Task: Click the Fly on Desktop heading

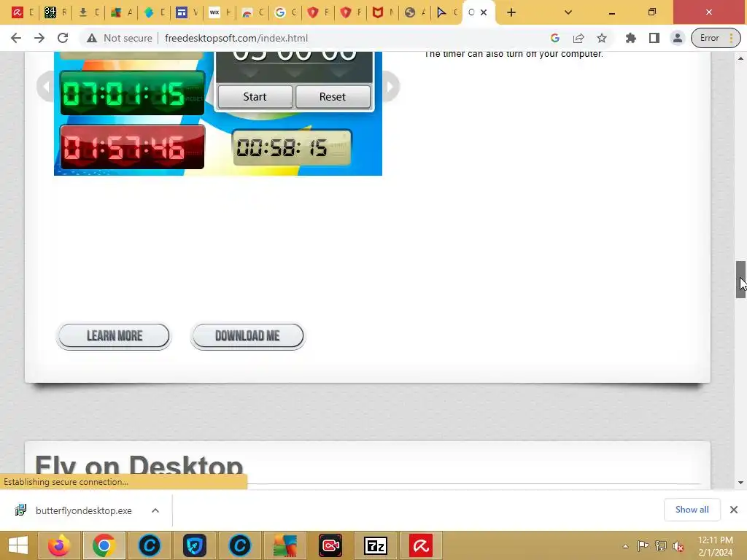Action: point(139,466)
